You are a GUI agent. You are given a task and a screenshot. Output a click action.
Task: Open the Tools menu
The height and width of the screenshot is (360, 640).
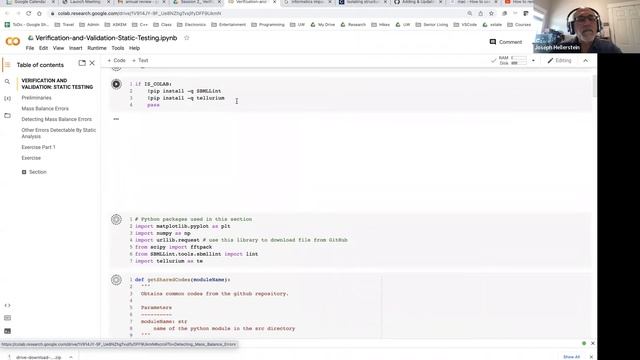coord(118,48)
